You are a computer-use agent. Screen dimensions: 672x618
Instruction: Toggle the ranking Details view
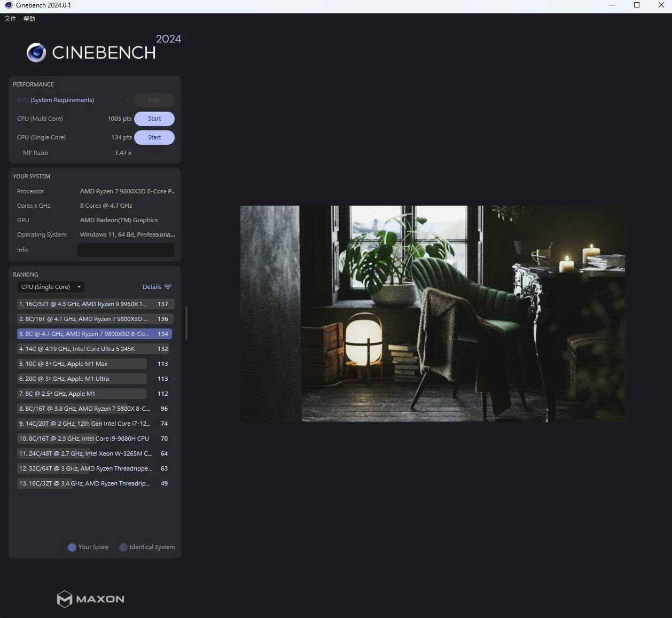click(x=157, y=287)
